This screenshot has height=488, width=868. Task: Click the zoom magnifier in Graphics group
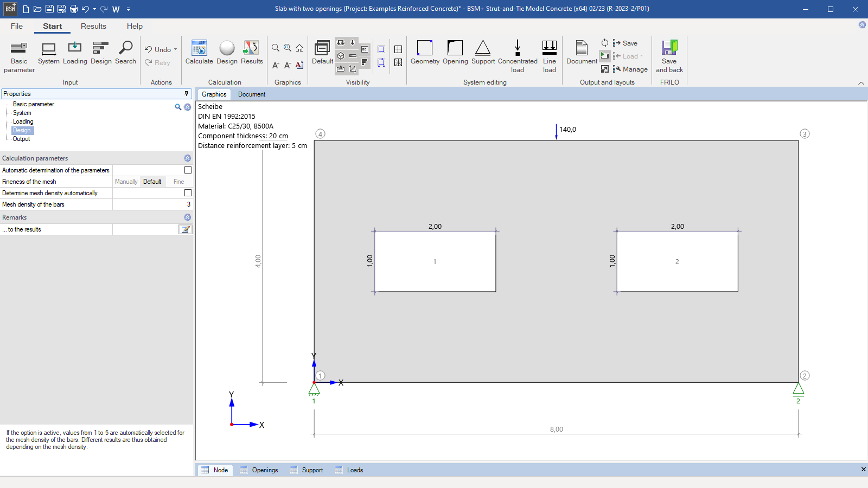pos(276,48)
